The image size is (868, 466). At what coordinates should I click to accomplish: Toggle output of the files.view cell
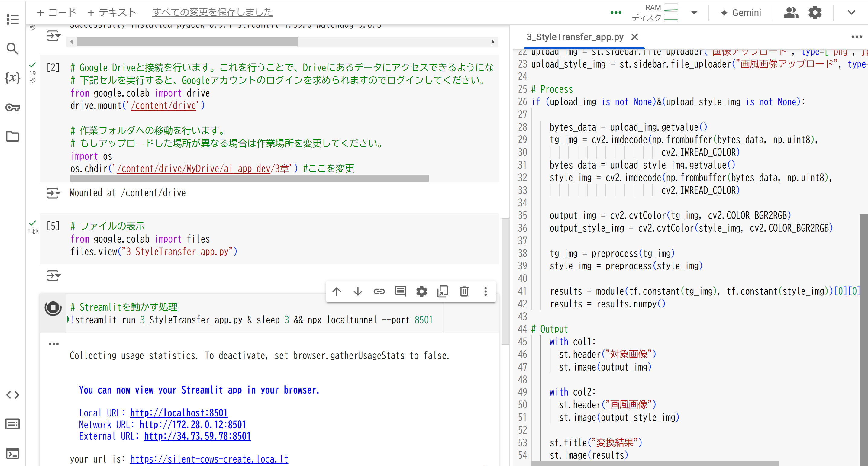pos(53,275)
